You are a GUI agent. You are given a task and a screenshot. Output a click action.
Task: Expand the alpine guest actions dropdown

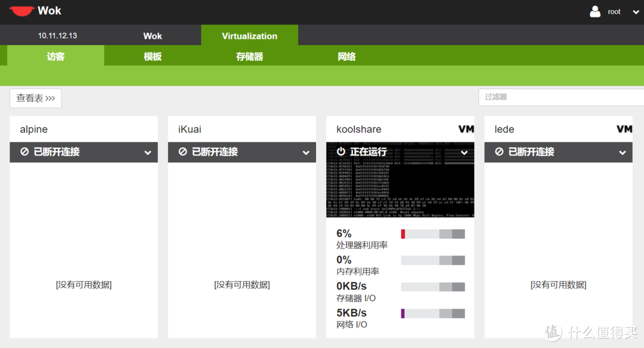(148, 153)
